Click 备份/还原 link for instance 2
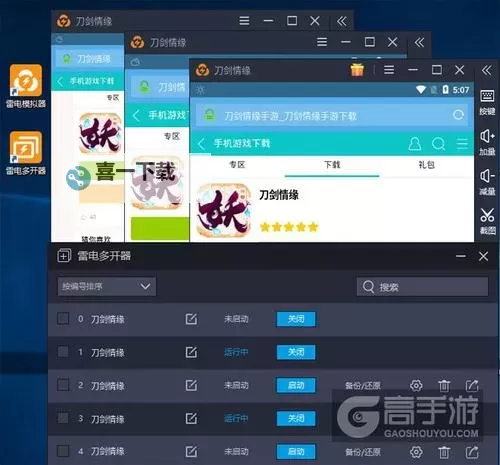The height and width of the screenshot is (465, 500). [363, 386]
